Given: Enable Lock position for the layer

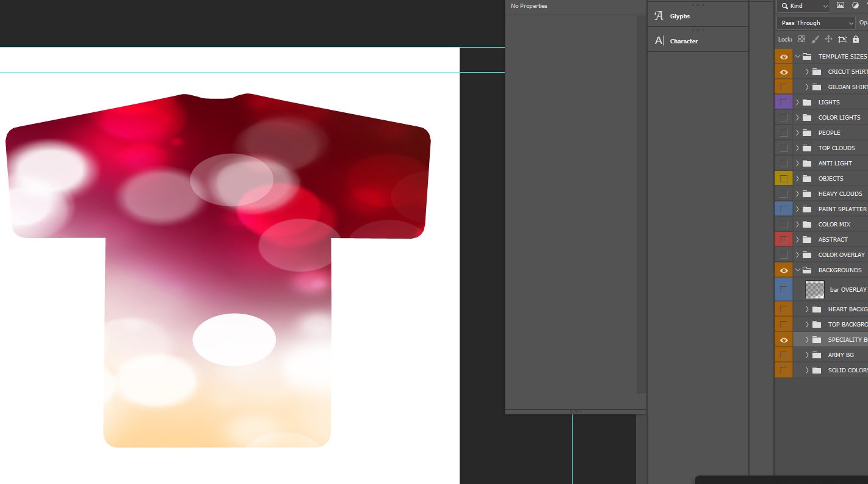Looking at the screenshot, I should 828,38.
